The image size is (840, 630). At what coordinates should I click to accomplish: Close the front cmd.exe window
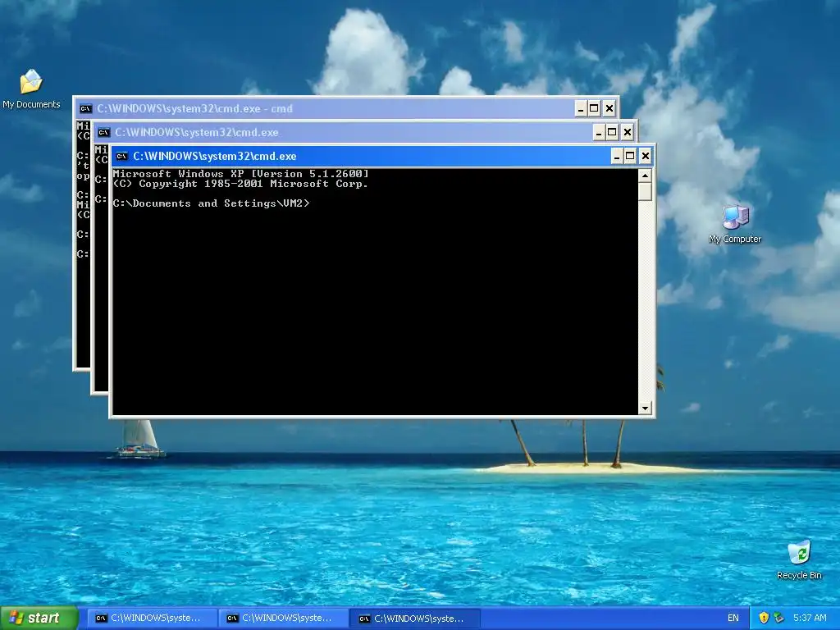(646, 157)
